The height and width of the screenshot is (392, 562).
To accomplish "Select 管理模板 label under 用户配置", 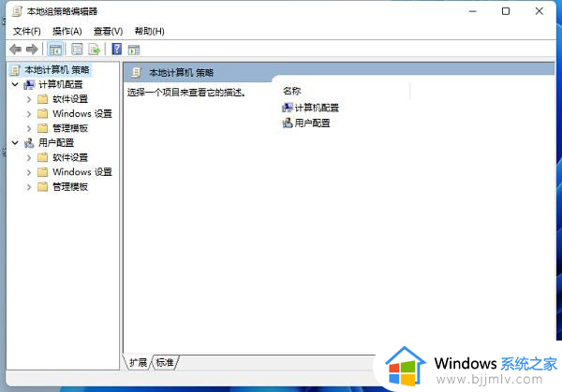I will (x=70, y=187).
